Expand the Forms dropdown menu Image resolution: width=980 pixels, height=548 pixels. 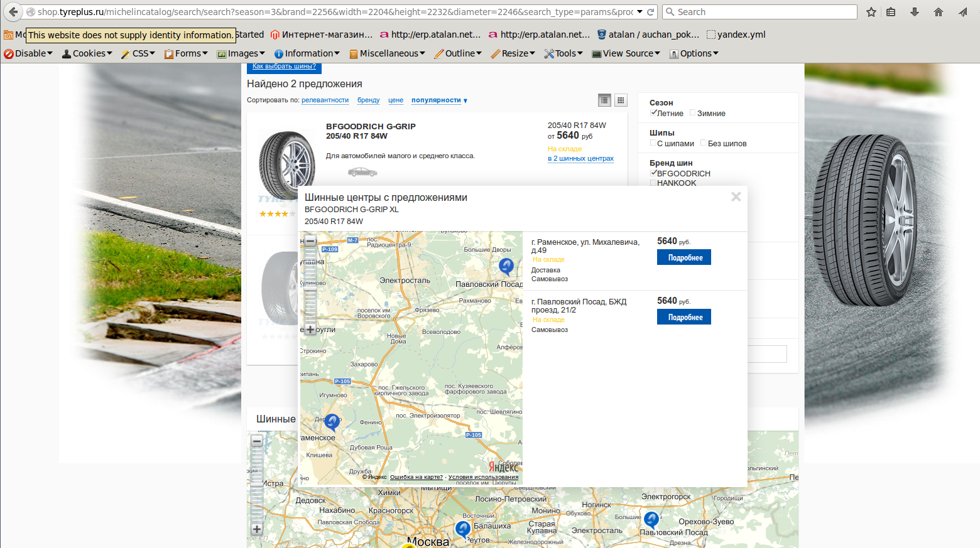[x=186, y=53]
